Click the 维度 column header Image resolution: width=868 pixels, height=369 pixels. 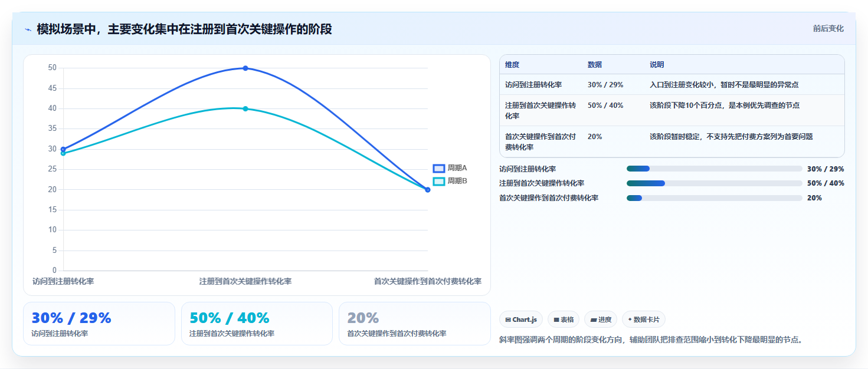click(x=512, y=65)
